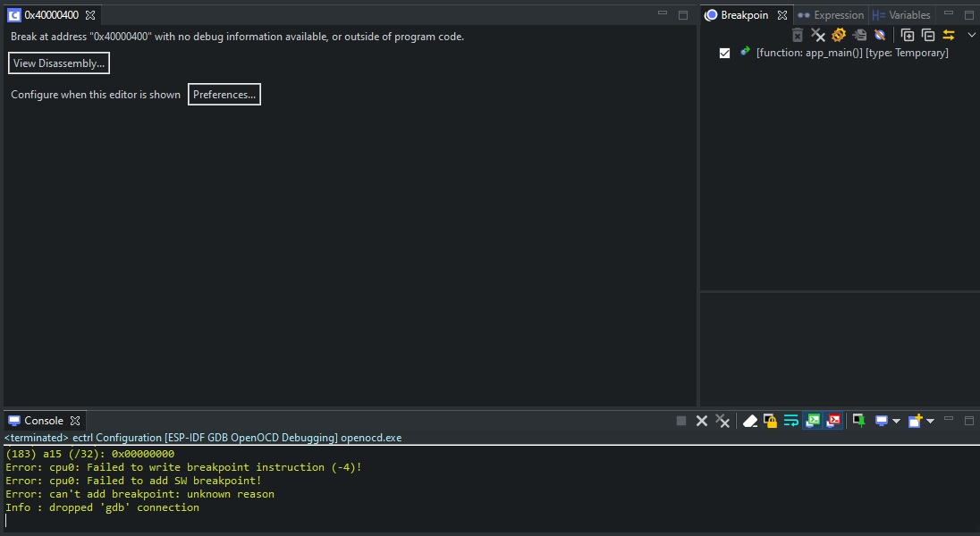Screen dimensions: 980x536
Task: Pin the Console with green pin icon
Action: (858, 421)
